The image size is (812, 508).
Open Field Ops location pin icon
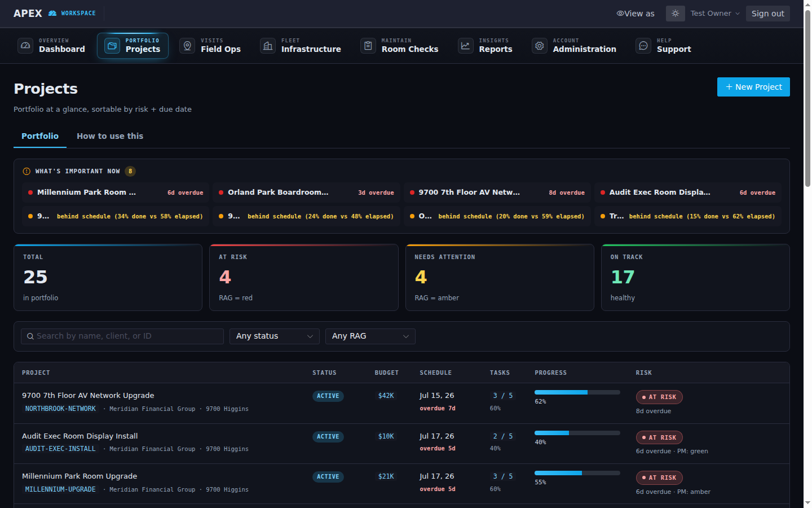pyautogui.click(x=188, y=46)
